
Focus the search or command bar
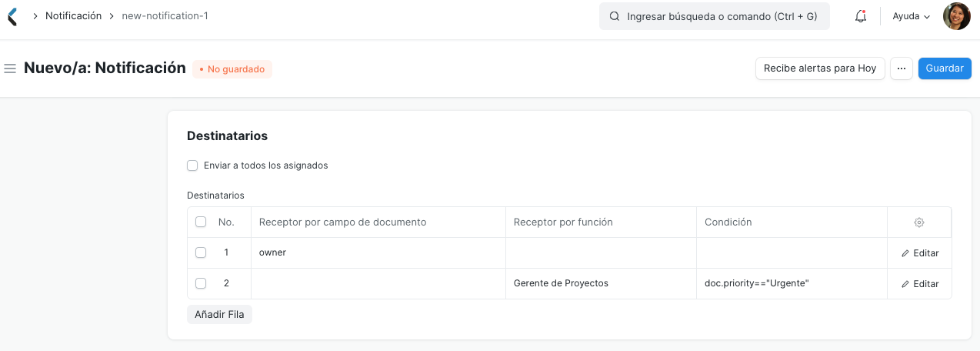715,16
